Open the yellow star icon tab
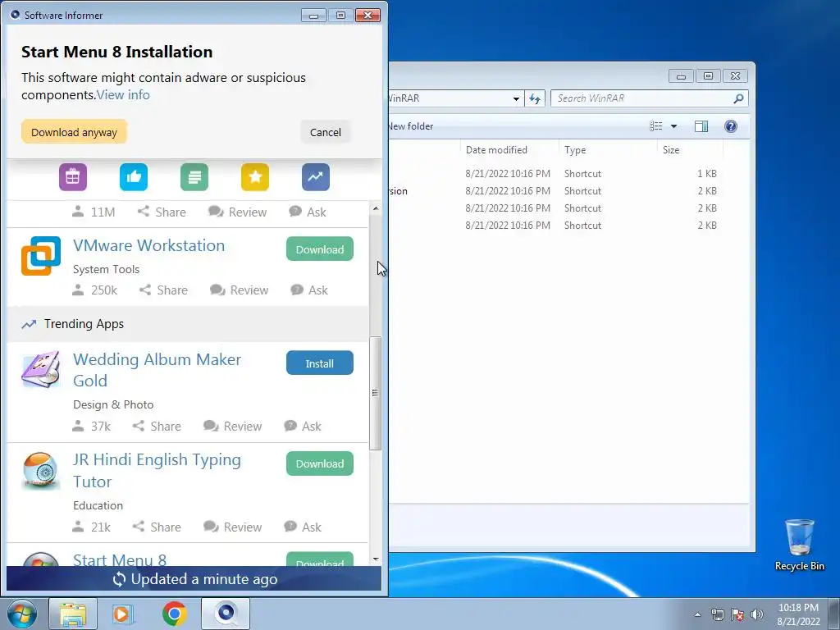 pyautogui.click(x=255, y=177)
